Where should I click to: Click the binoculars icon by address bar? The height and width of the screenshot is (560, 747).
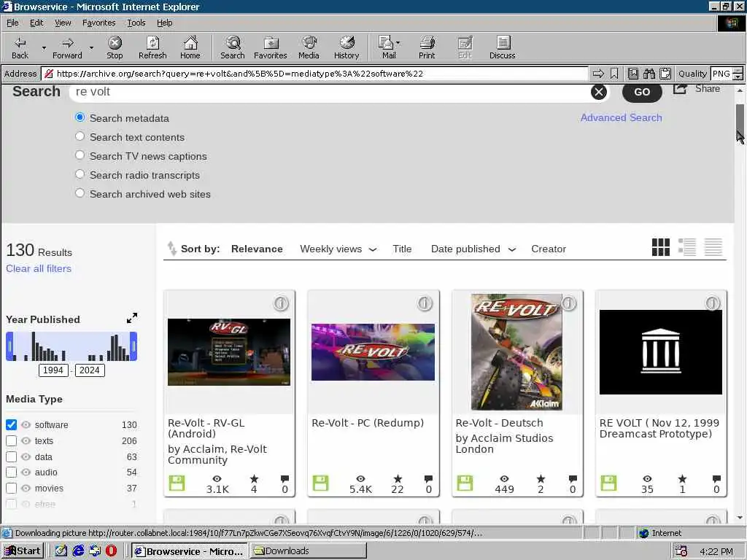649,74
